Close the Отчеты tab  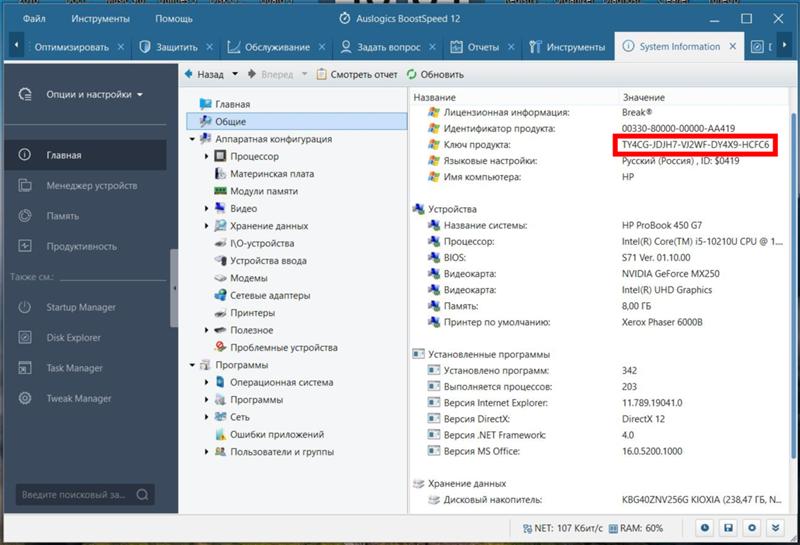(511, 47)
